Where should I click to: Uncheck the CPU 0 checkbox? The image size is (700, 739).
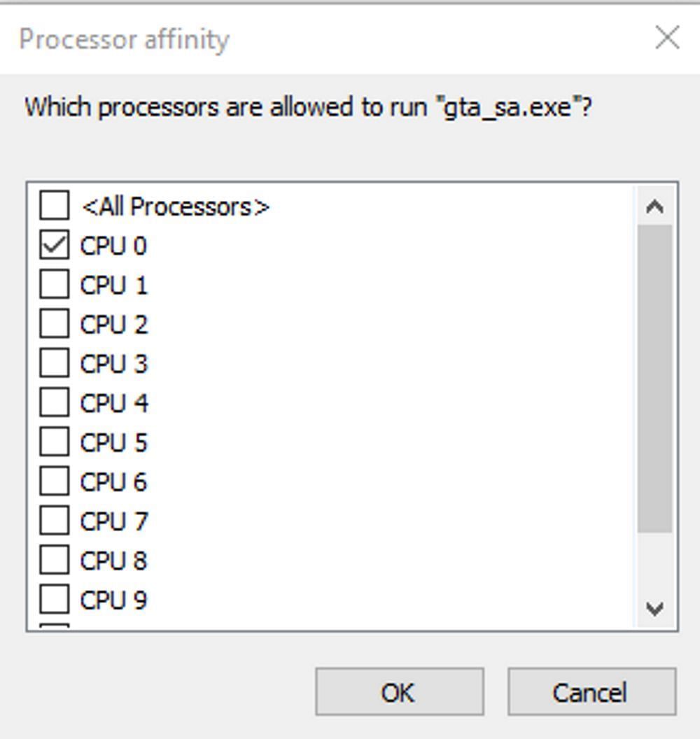(55, 245)
